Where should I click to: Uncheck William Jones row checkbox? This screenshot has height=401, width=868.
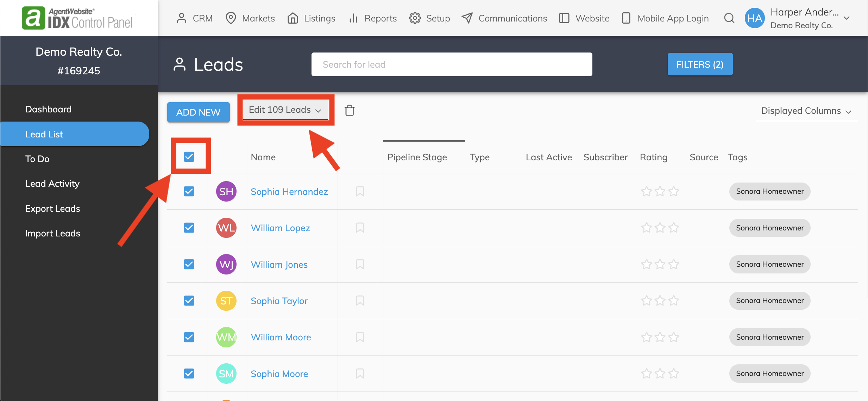(x=189, y=264)
